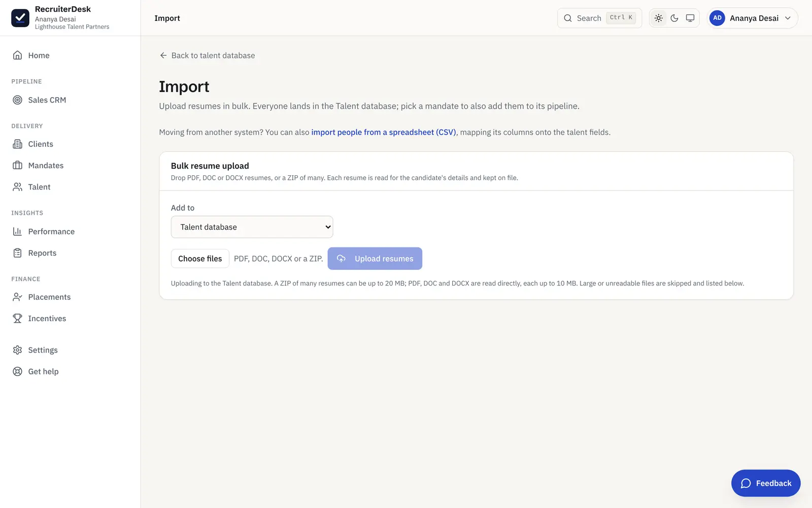Switch to system theme monitor toggle

pyautogui.click(x=690, y=18)
